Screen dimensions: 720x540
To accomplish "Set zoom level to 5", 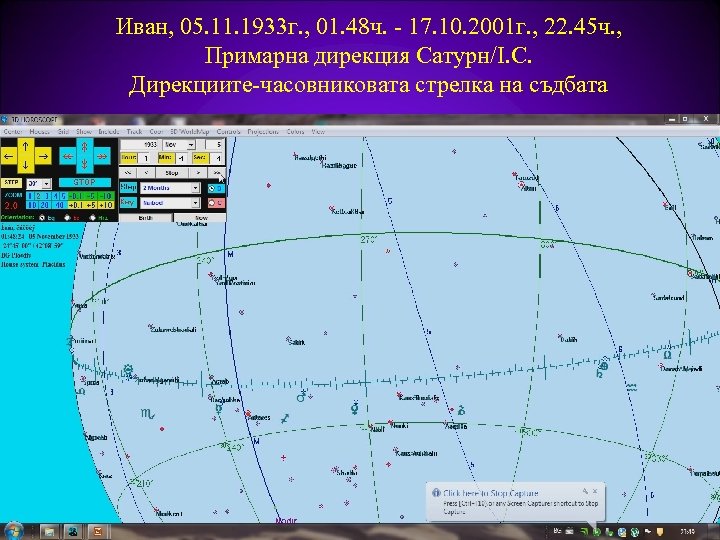I will [x=63, y=197].
